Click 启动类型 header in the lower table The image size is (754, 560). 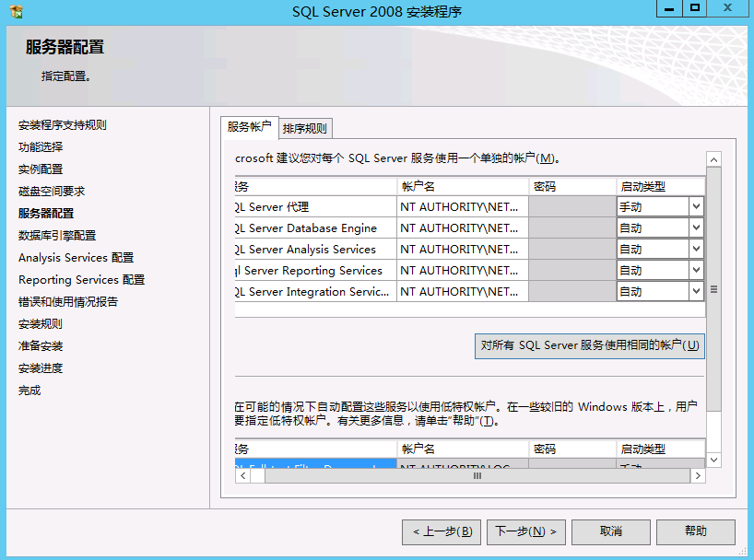(661, 449)
